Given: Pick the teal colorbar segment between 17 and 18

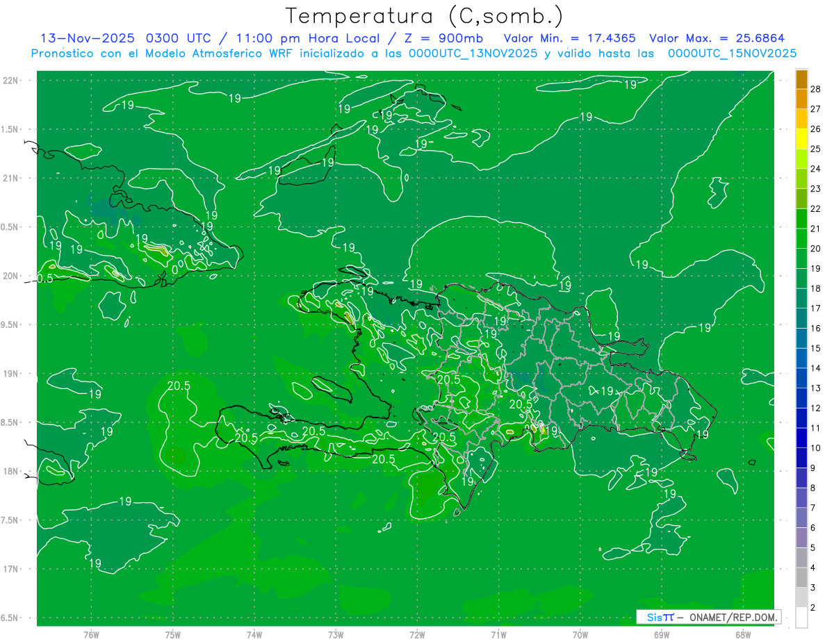Looking at the screenshot, I should tap(801, 299).
